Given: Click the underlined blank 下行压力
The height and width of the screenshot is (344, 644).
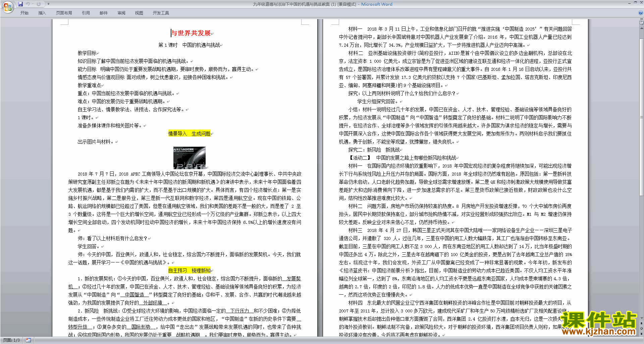Looking at the screenshot, I should point(239,311).
